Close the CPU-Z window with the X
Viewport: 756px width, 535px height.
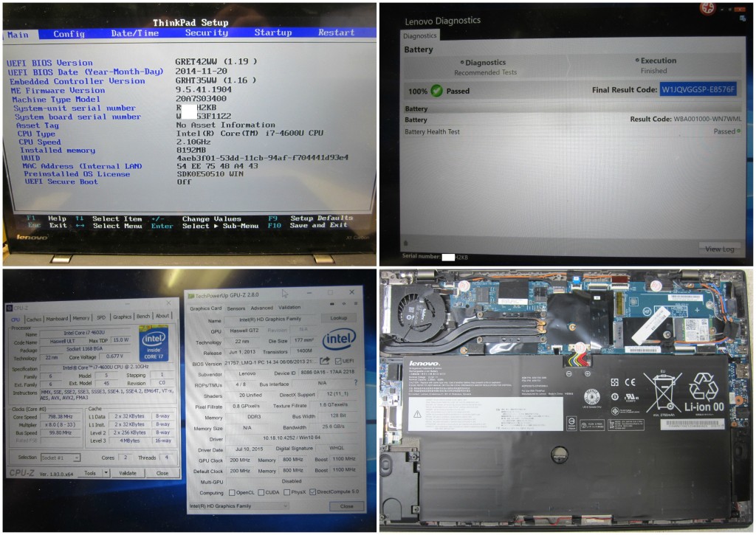tap(169, 303)
